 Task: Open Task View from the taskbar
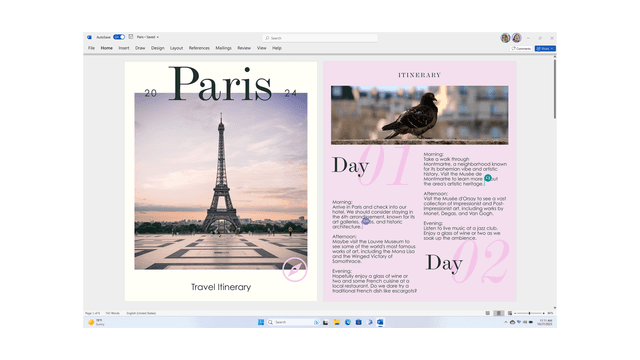[x=325, y=322]
